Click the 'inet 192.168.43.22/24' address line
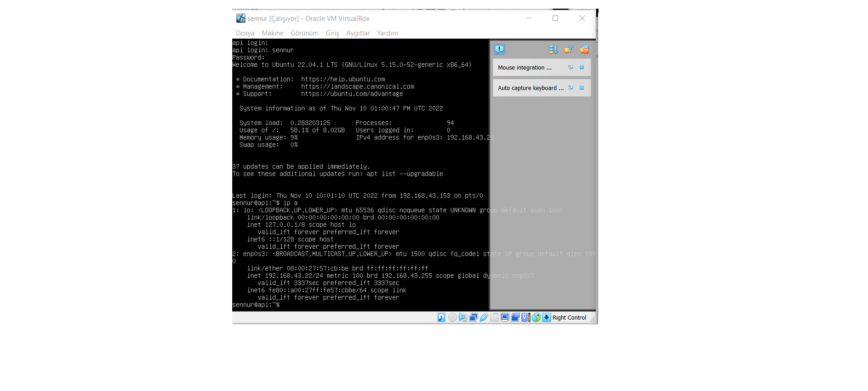The image size is (868, 391). click(390, 276)
